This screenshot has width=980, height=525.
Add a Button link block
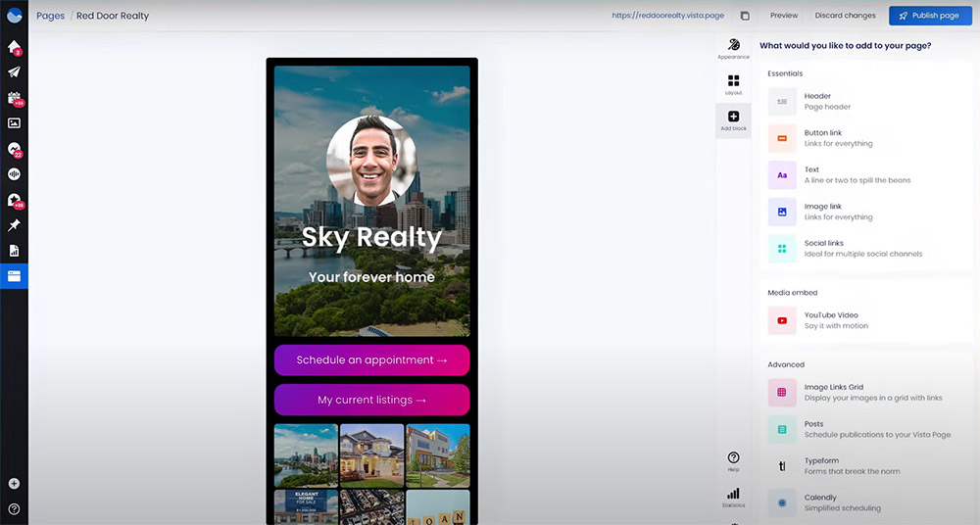[x=865, y=138]
